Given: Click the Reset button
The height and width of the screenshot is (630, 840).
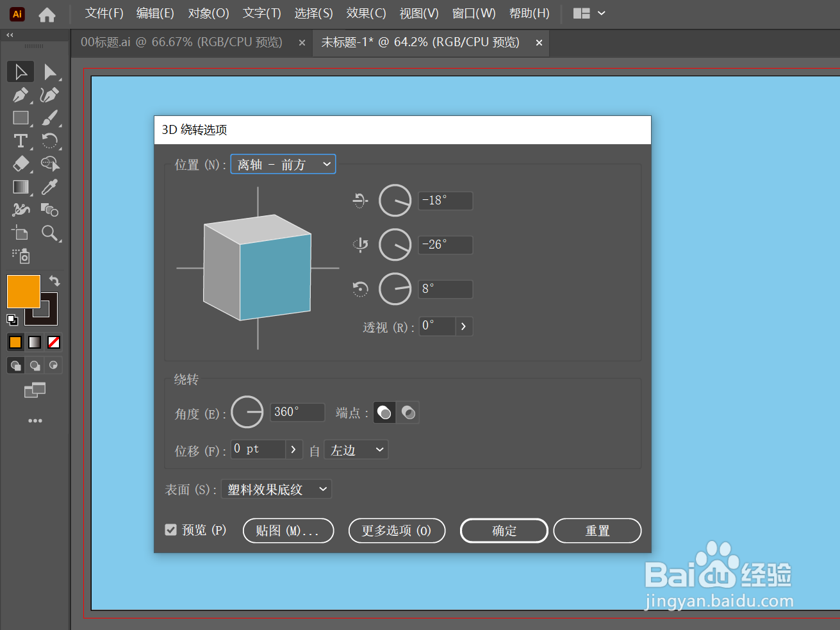Looking at the screenshot, I should 597,531.
